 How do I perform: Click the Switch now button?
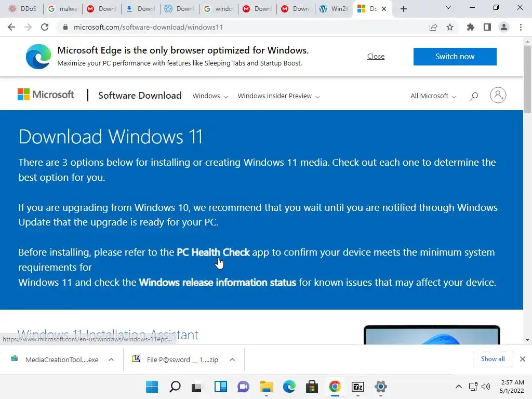(455, 56)
